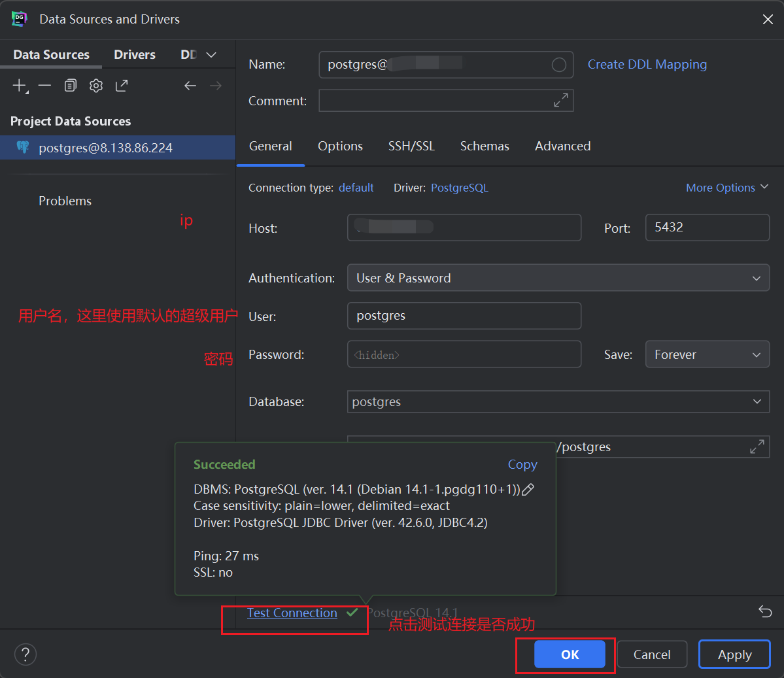Open the Advanced tab
The width and height of the screenshot is (784, 678).
point(562,146)
